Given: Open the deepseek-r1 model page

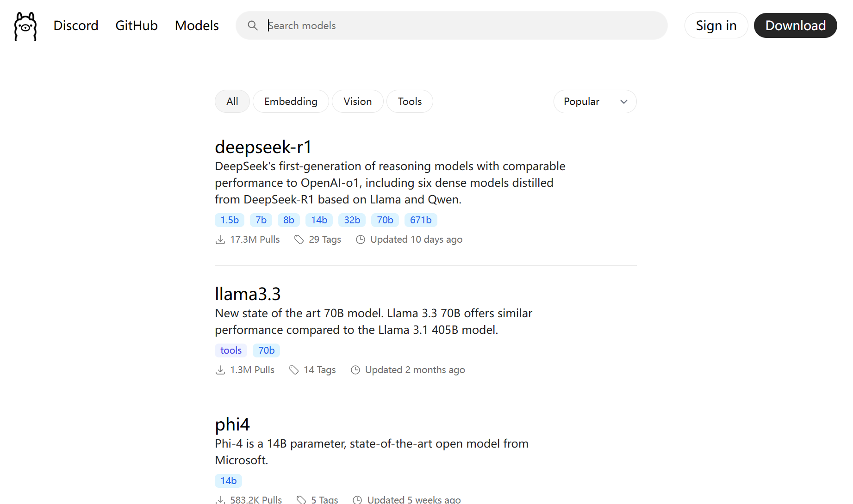Looking at the screenshot, I should [263, 147].
